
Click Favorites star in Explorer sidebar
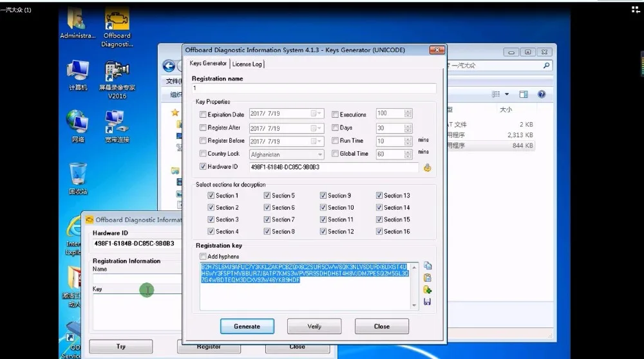pos(175,112)
